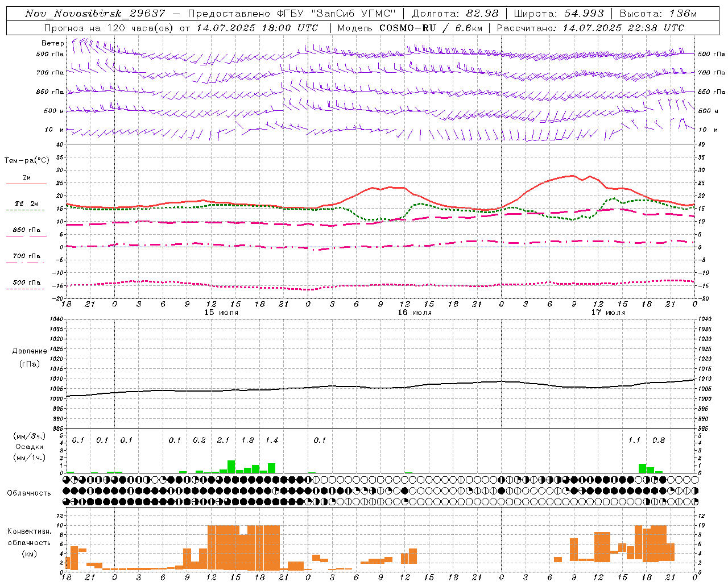This screenshot has height=582, width=728.
Task: Click the 0.8 precipitation amount value
Action: tap(659, 440)
